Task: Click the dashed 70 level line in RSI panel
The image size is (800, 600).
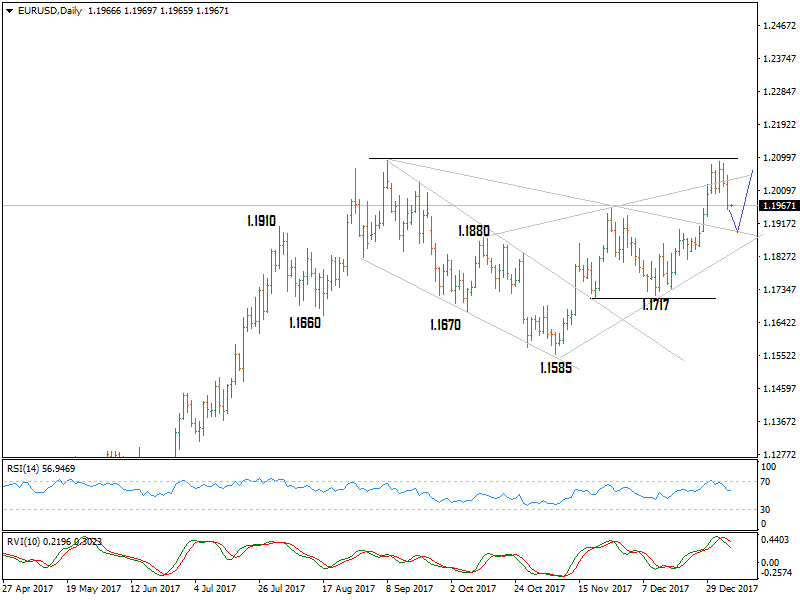Action: pos(400,481)
